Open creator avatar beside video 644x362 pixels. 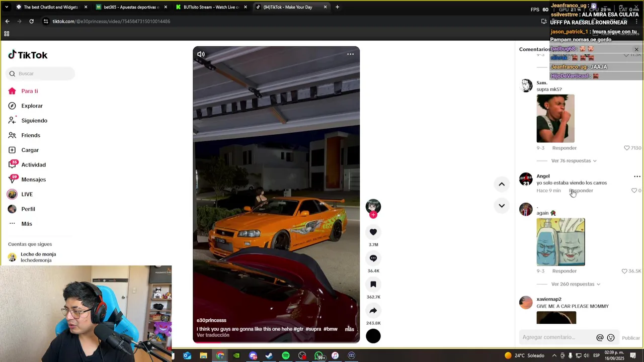coord(373,206)
